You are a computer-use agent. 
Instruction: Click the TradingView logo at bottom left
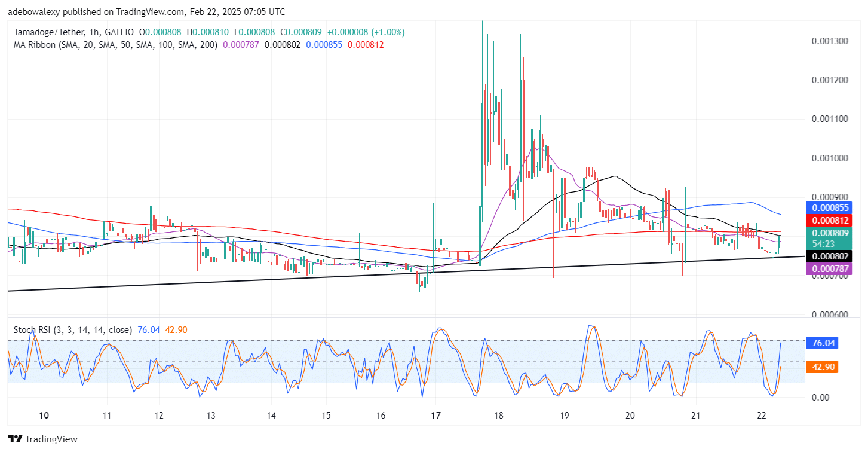point(42,439)
